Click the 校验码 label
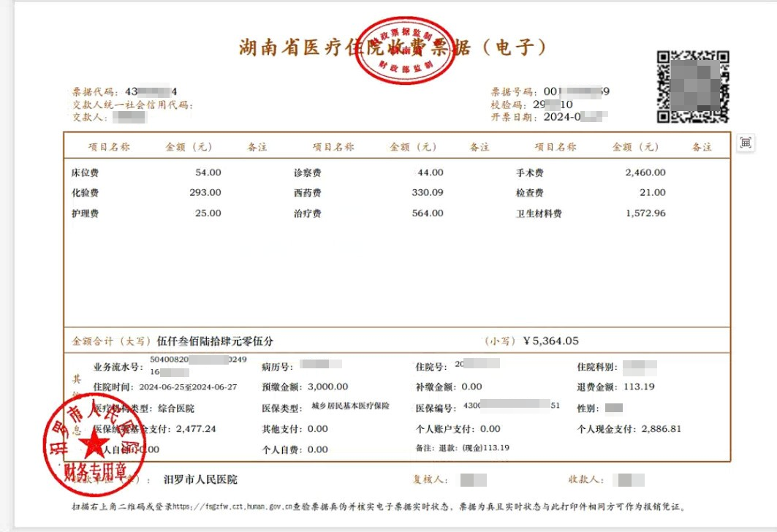 coord(507,104)
